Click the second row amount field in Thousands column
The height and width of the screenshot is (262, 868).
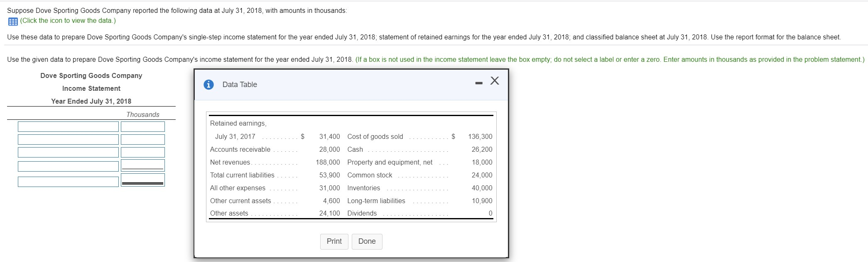143,140
